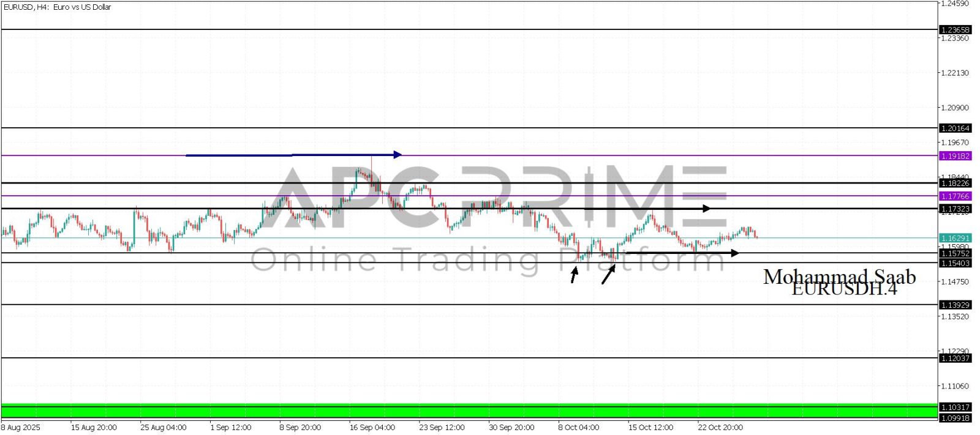This screenshot has height=435, width=980.
Task: Select the purple 1.17766 price label
Action: pyautogui.click(x=955, y=196)
